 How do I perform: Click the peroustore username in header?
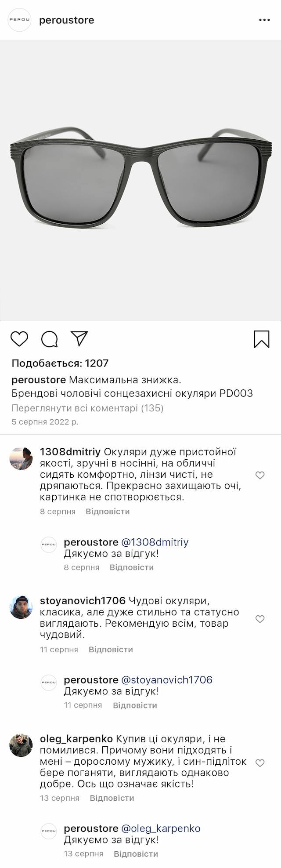click(x=67, y=20)
